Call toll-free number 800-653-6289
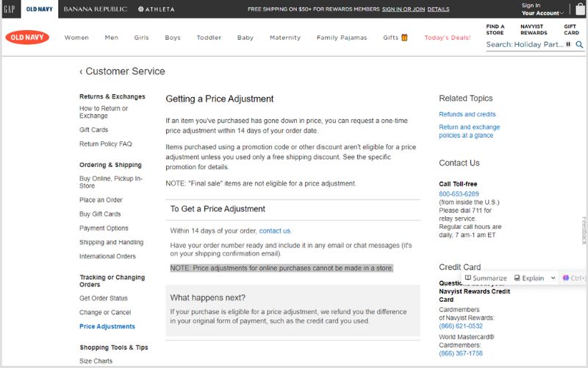The image size is (588, 368). 459,194
